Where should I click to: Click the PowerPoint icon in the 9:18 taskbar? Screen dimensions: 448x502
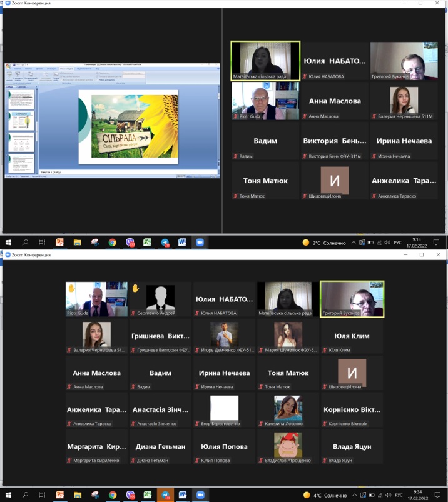click(60, 243)
